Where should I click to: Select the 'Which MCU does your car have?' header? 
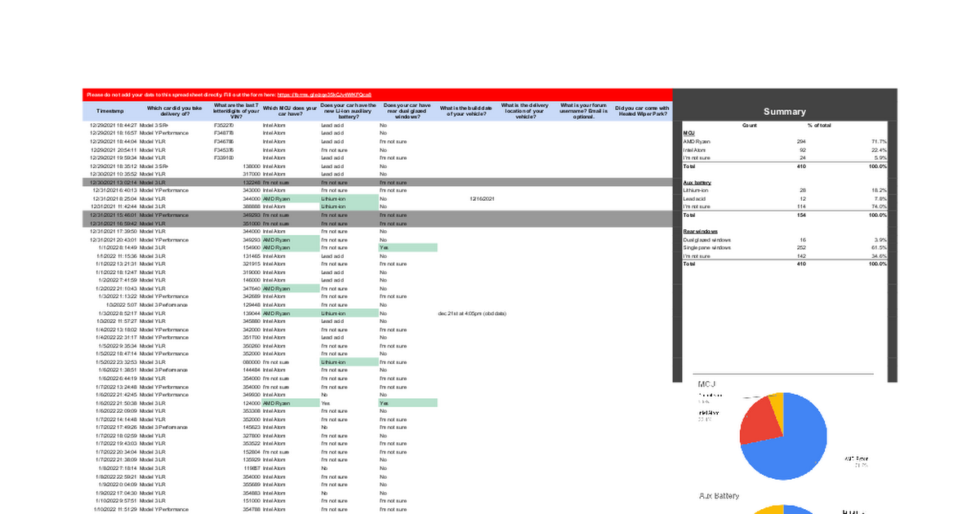click(290, 110)
